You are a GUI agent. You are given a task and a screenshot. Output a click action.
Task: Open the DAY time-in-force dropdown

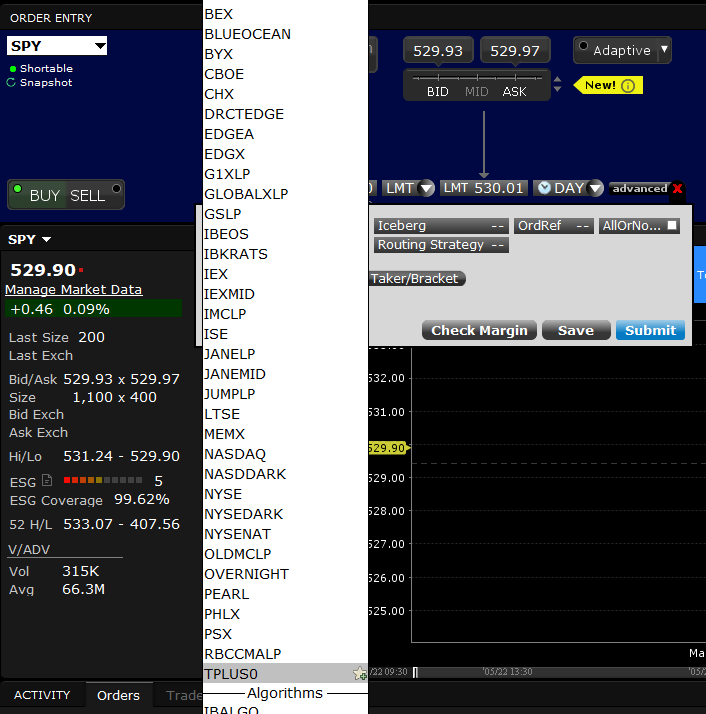pyautogui.click(x=595, y=188)
